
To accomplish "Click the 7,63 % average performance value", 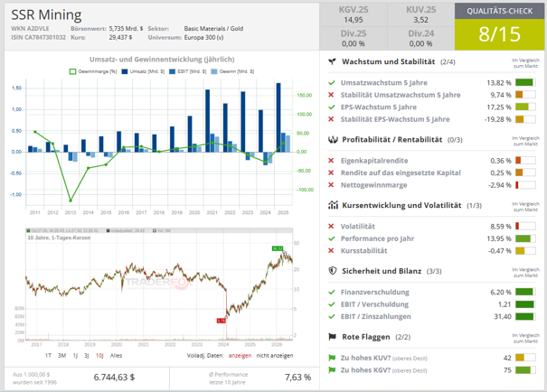I will pos(297,378).
